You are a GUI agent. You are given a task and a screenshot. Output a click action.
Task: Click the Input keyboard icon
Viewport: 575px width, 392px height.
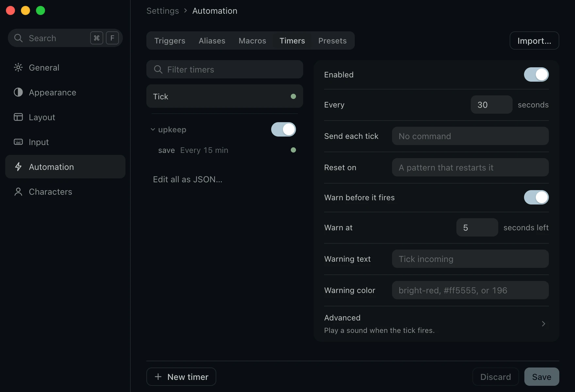18,142
